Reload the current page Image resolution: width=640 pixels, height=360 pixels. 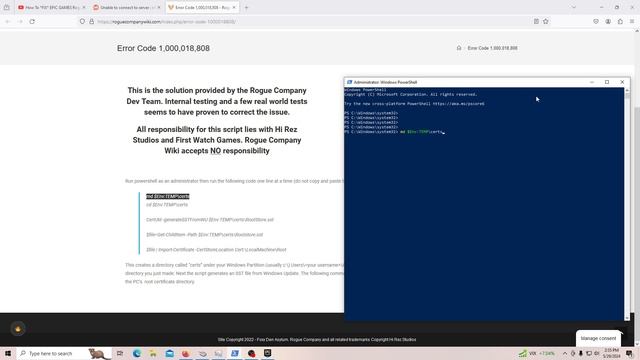[32, 22]
